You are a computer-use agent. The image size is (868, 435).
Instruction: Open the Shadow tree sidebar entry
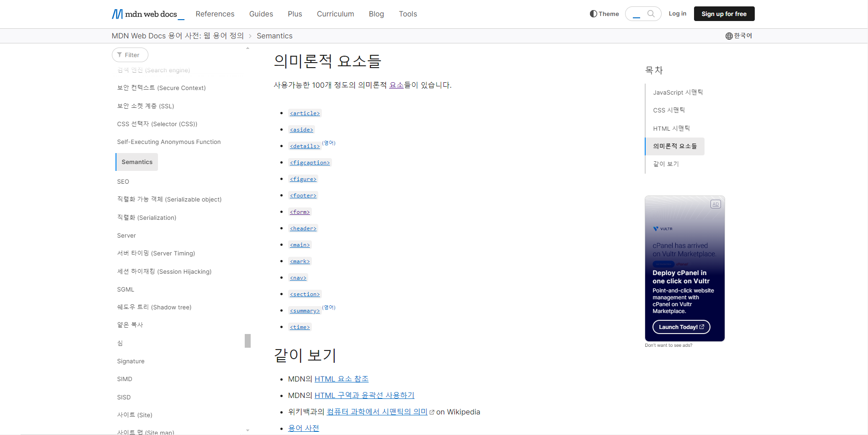pyautogui.click(x=154, y=307)
